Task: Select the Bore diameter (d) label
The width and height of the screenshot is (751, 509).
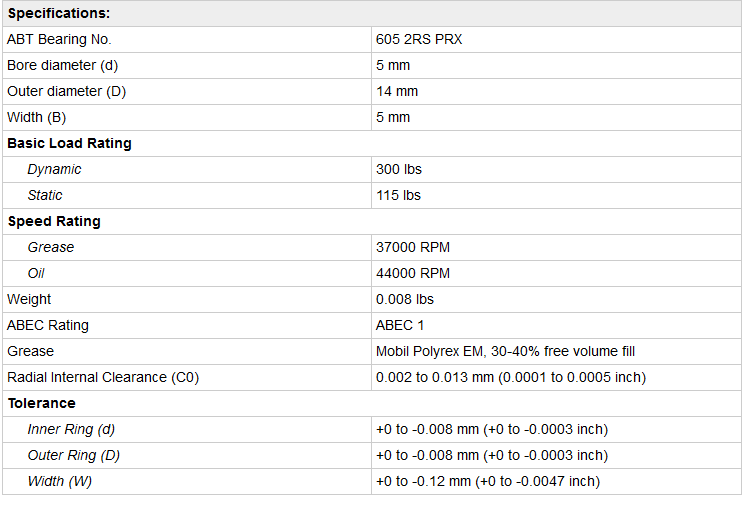Action: [x=62, y=65]
